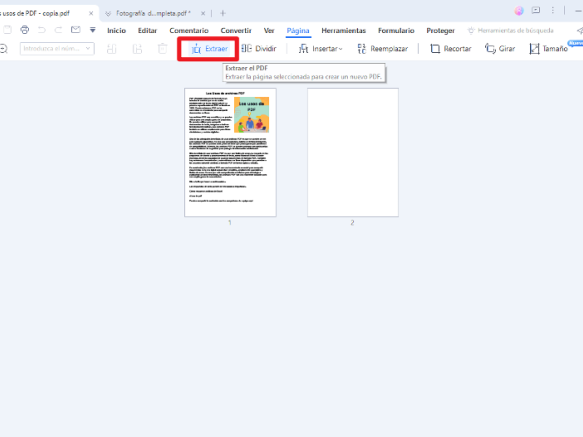
Task: Select the Página tab
Action: pos(298,30)
